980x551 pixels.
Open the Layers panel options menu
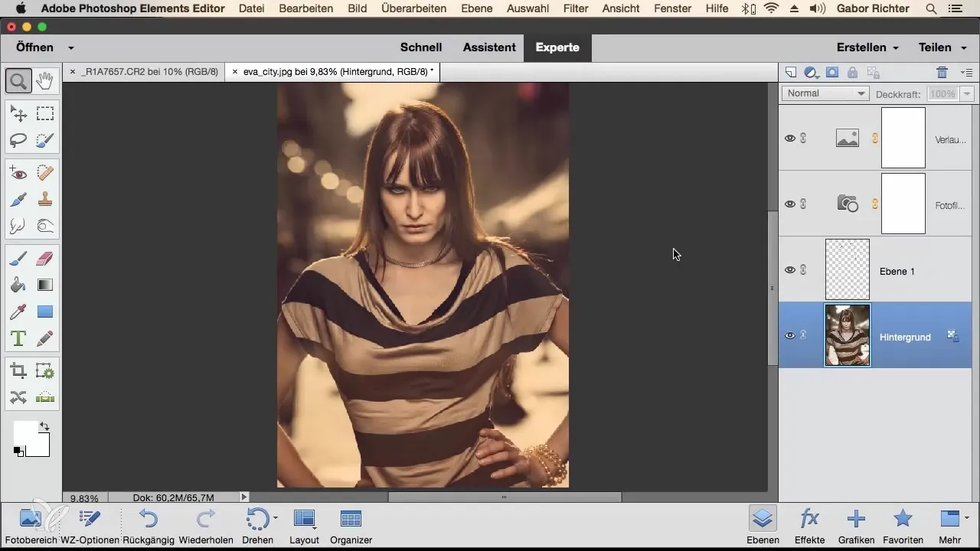(967, 73)
